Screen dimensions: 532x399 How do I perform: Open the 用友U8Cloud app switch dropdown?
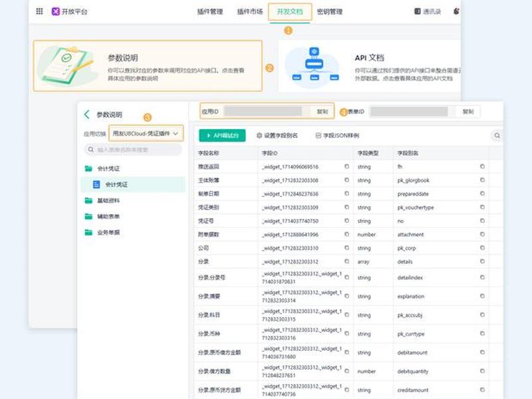[x=146, y=134]
